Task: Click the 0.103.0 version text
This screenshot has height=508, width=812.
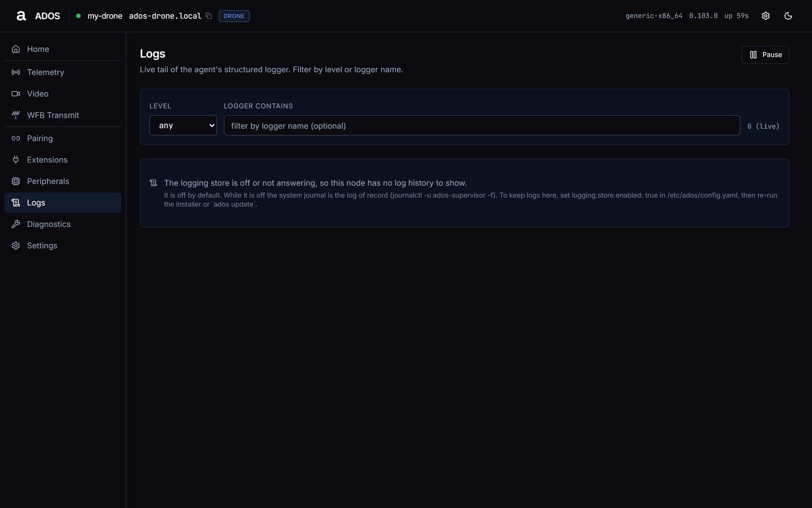Action: click(703, 16)
